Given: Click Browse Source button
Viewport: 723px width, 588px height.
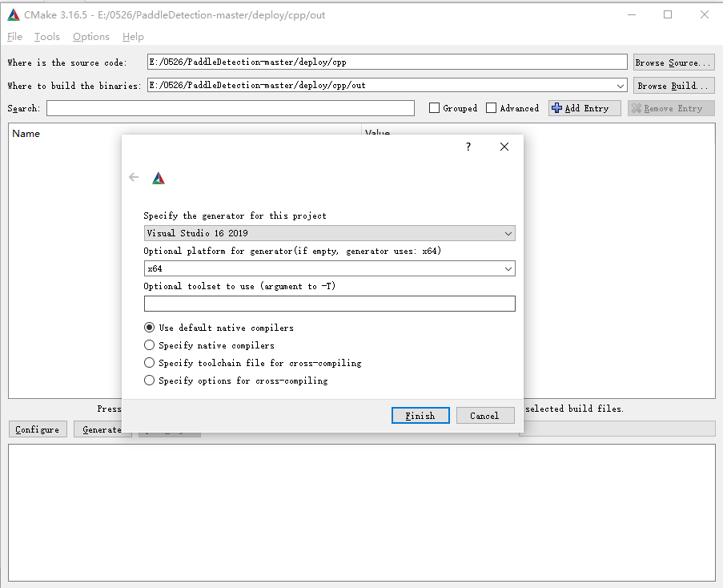Looking at the screenshot, I should [x=673, y=62].
